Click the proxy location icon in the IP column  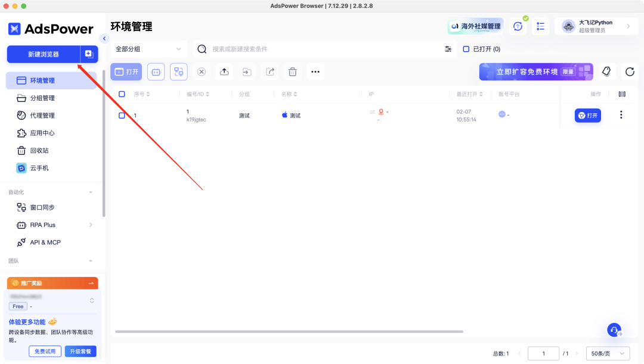[x=381, y=111]
